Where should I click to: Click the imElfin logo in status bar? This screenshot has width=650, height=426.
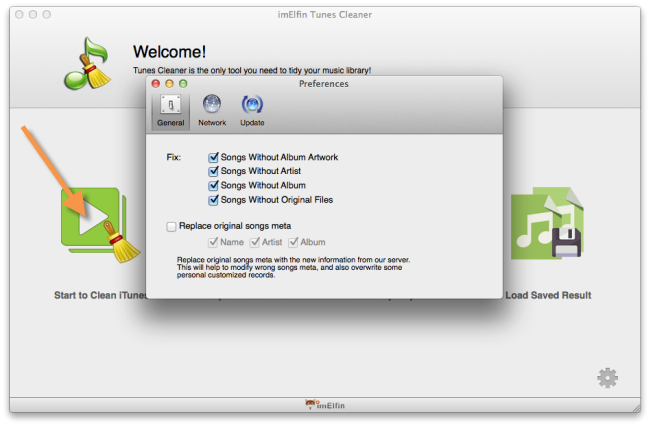[x=325, y=405]
